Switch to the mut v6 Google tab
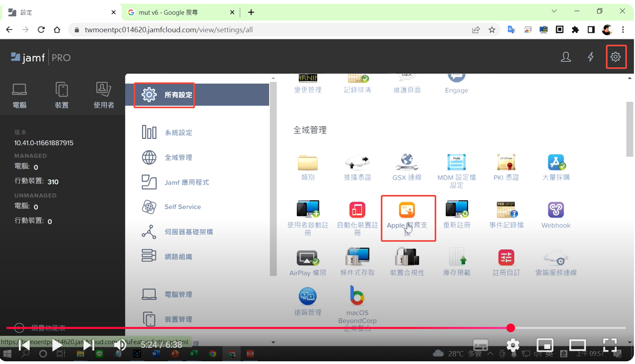The width and height of the screenshot is (635, 364). [x=181, y=12]
